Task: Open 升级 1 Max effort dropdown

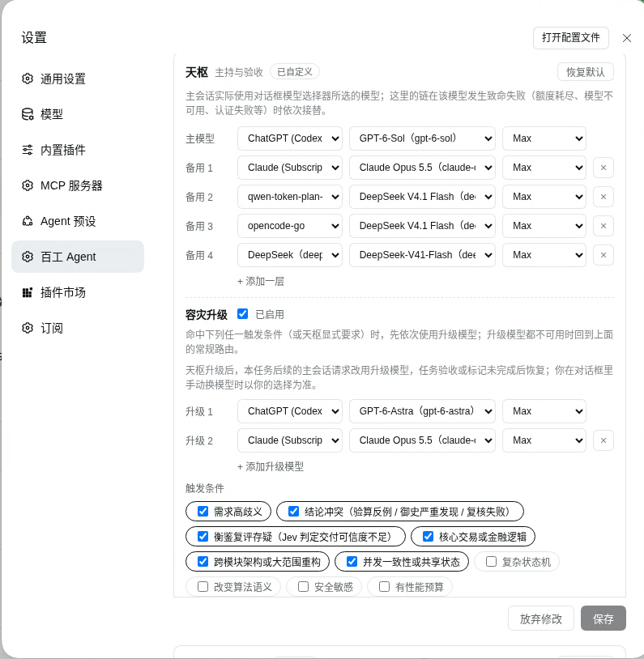Action: click(x=544, y=411)
